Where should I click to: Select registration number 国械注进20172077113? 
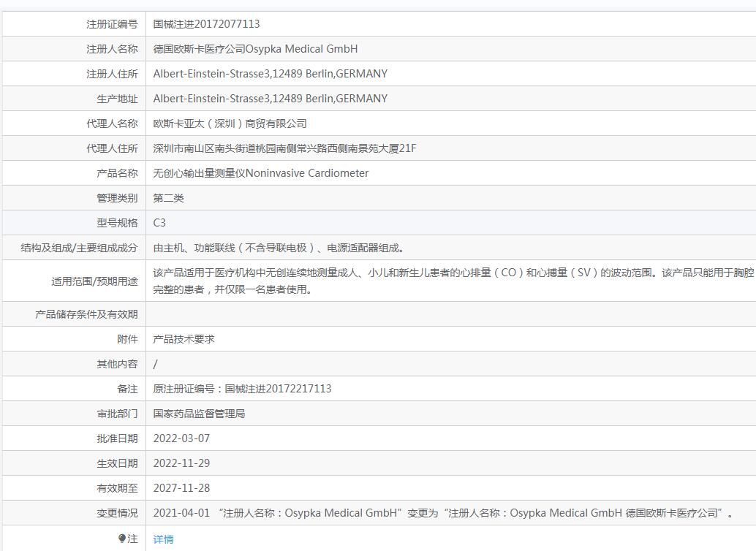[206, 24]
